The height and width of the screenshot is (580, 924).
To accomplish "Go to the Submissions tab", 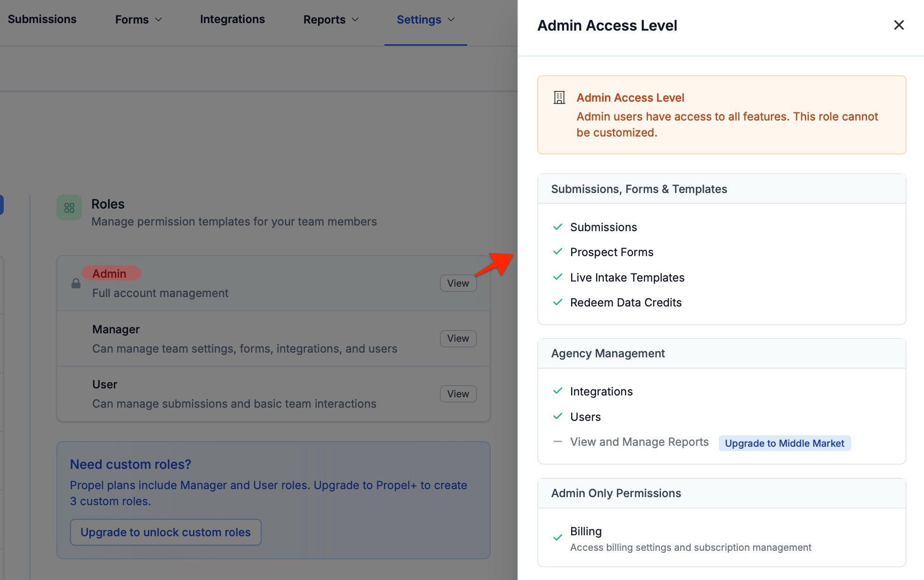I will 42,19.
